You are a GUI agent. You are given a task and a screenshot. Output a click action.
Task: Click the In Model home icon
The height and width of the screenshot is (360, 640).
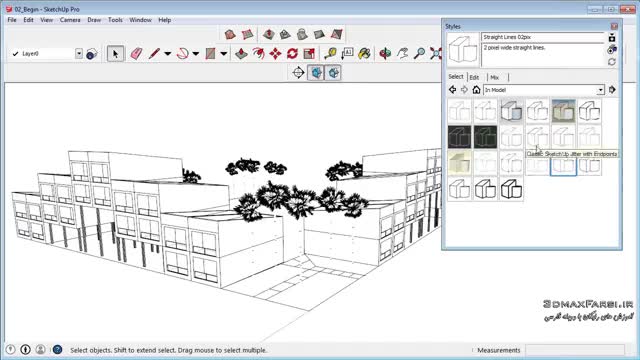pos(476,90)
